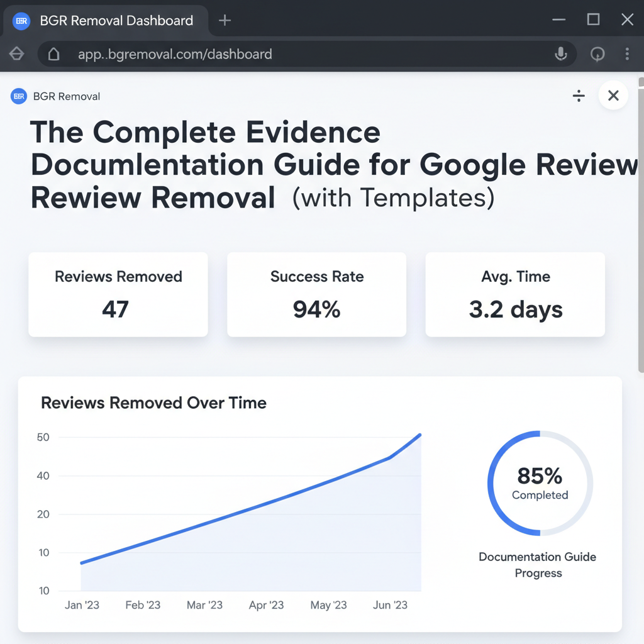Click the 85% Completed progress ring
The image size is (644, 644).
[540, 483]
